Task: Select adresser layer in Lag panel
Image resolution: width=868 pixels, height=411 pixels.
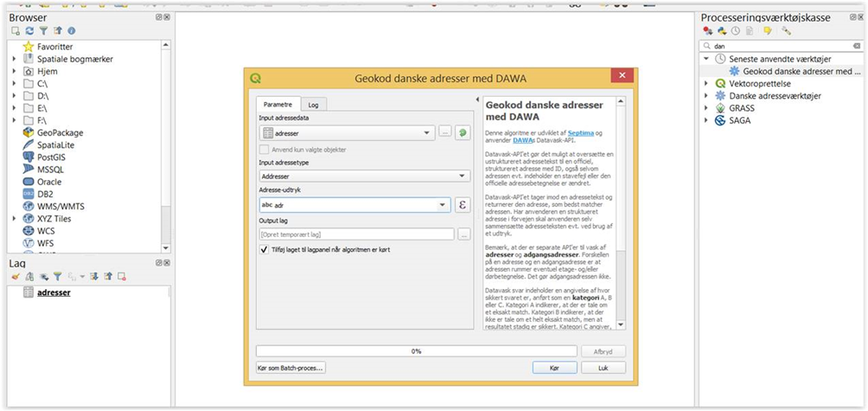Action: 54,292
